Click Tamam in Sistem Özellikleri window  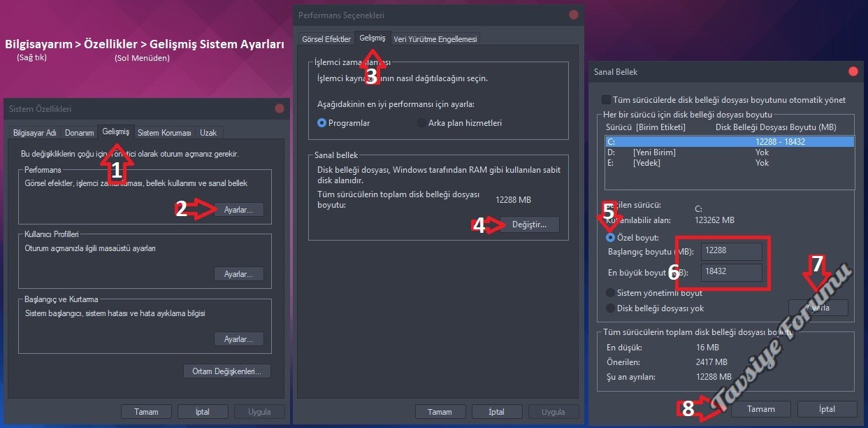[147, 412]
